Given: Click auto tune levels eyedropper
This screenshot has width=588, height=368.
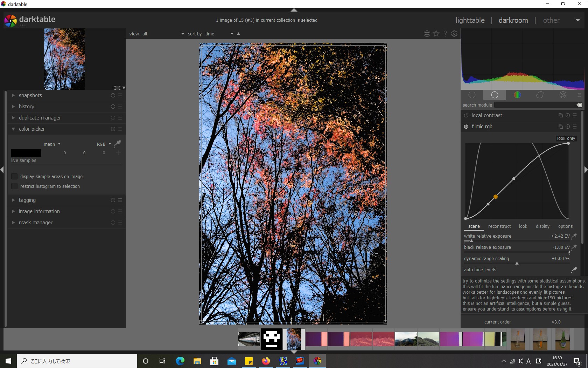Looking at the screenshot, I should pos(574,270).
